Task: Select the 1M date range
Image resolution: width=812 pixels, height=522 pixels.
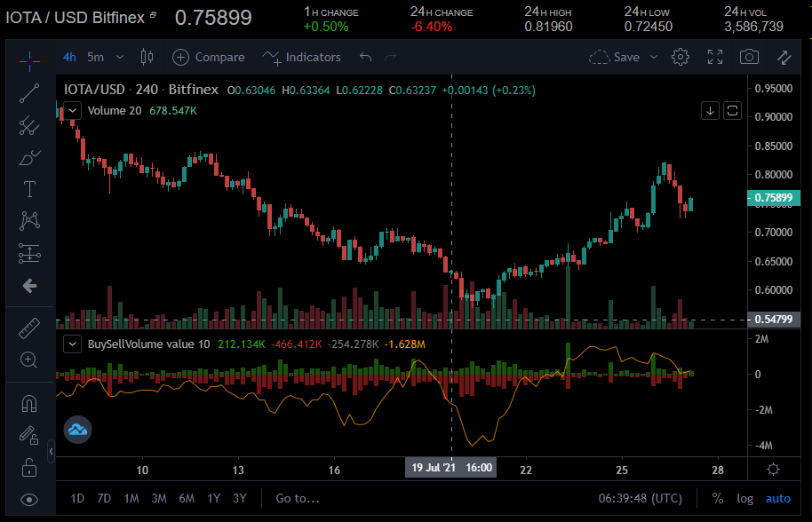Action: tap(131, 498)
